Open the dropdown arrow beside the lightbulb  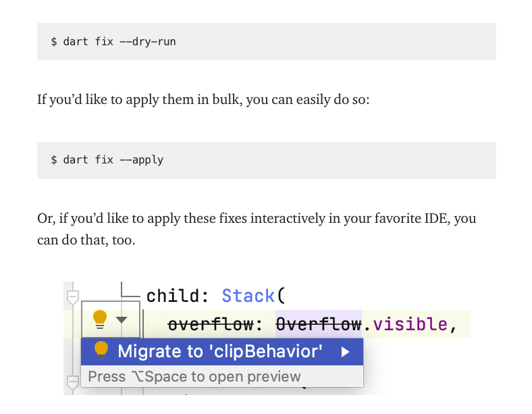tap(121, 319)
